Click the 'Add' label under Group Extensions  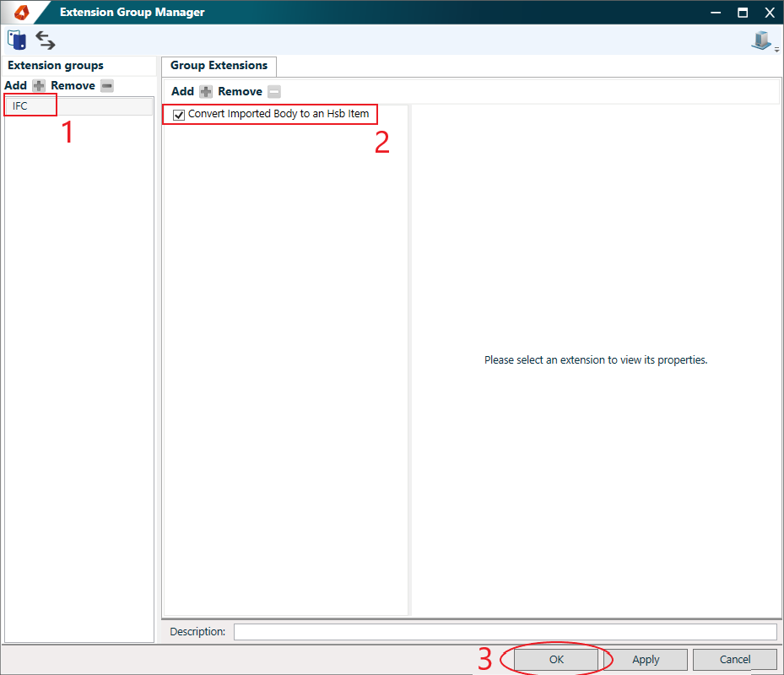pos(182,91)
